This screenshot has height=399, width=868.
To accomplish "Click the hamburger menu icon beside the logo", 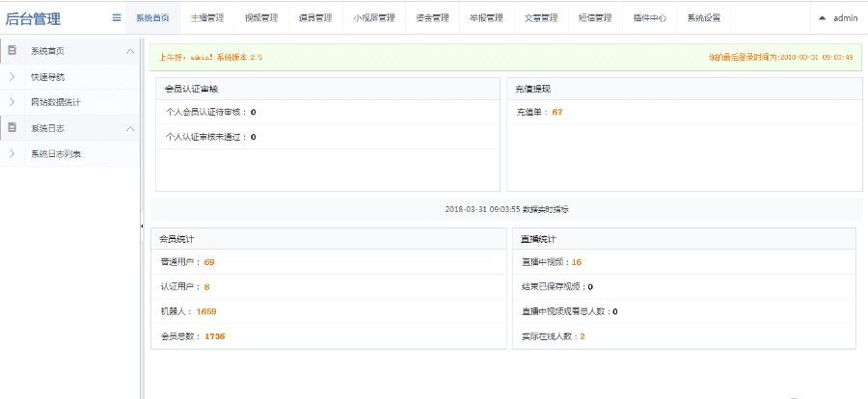I will (x=117, y=18).
